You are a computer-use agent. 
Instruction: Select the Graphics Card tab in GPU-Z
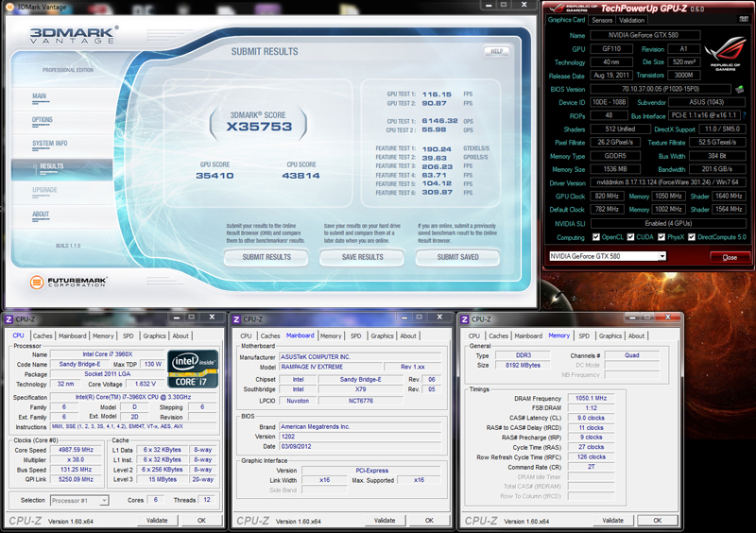coord(566,20)
